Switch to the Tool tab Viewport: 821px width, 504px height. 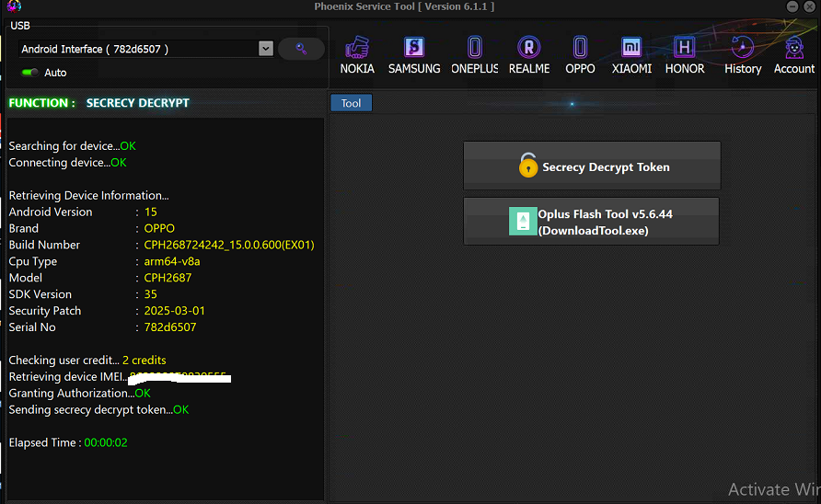point(352,103)
